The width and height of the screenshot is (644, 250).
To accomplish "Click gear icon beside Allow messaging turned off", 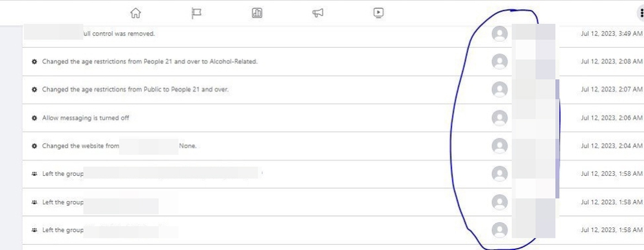I will tap(35, 118).
